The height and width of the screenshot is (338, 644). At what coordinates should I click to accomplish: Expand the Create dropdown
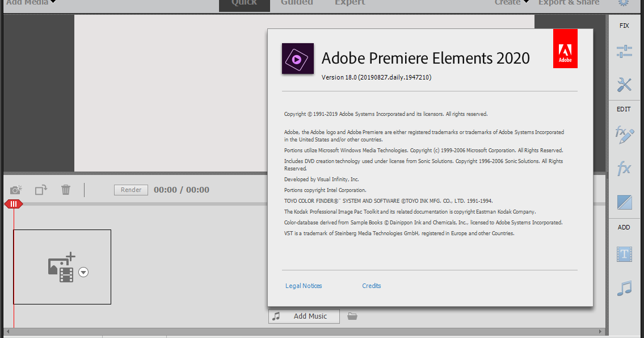pyautogui.click(x=512, y=2)
